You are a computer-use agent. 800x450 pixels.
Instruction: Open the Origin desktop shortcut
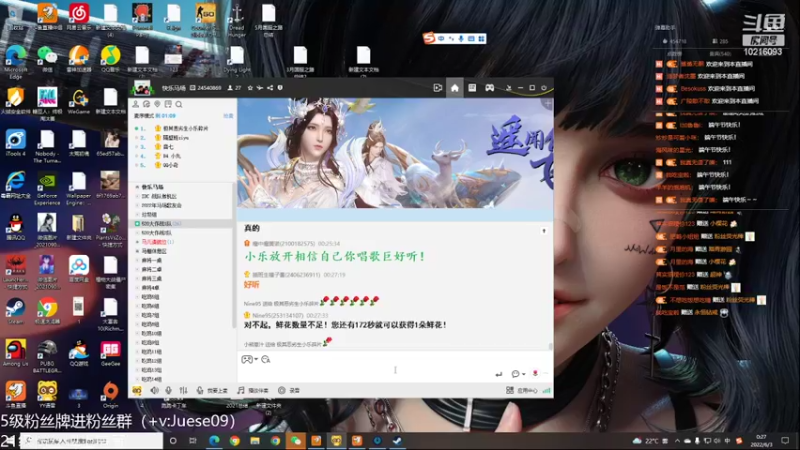coord(110,395)
